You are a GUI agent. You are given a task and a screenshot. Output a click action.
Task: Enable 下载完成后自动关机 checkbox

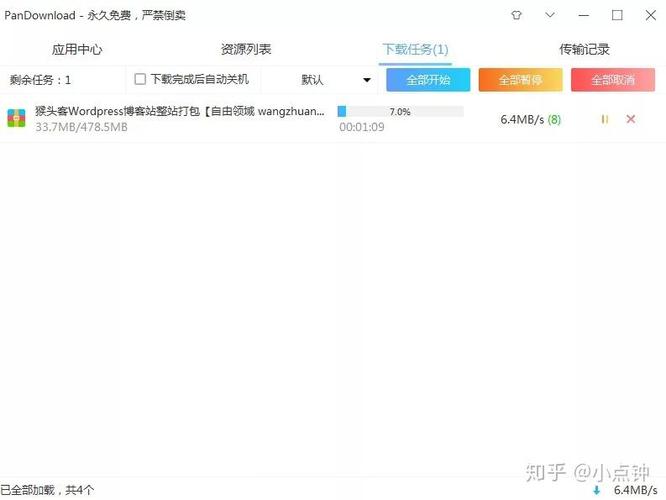[x=140, y=79]
